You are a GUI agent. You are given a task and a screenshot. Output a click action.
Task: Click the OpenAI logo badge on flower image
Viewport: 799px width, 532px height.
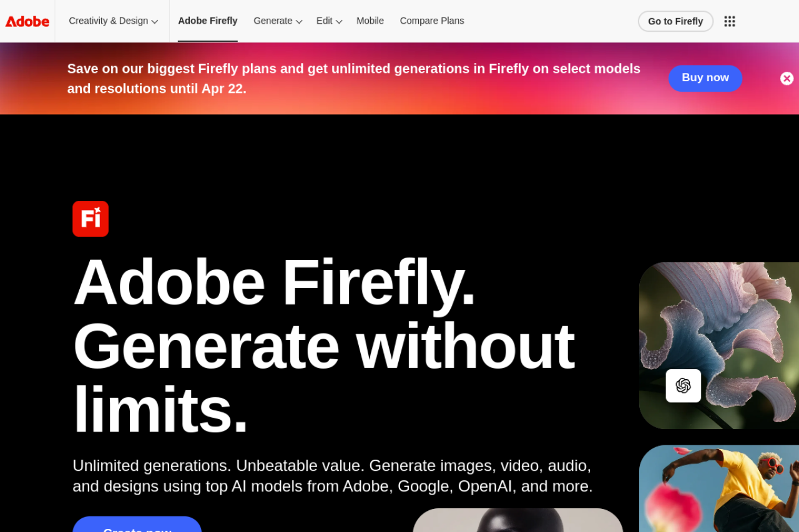point(684,386)
